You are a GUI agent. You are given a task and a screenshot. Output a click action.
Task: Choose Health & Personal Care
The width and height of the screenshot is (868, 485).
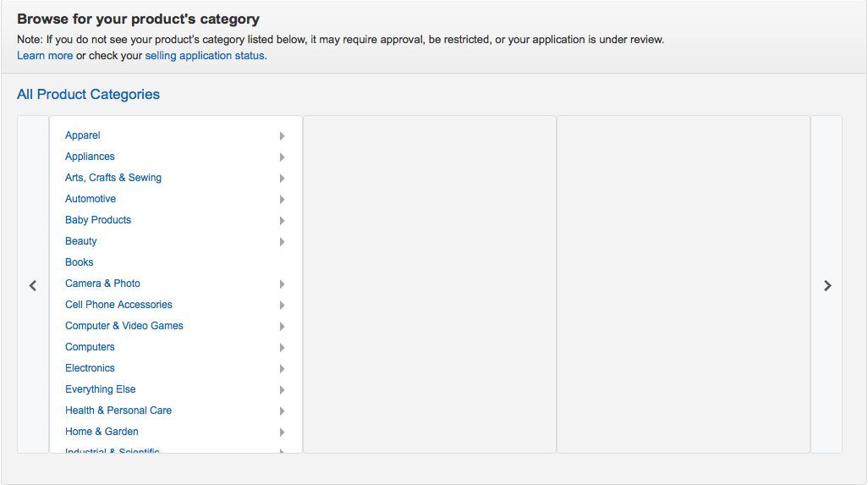[118, 411]
